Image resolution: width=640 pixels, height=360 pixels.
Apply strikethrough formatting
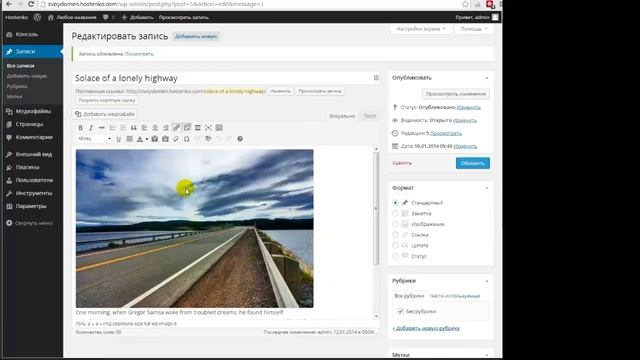pyautogui.click(x=102, y=128)
